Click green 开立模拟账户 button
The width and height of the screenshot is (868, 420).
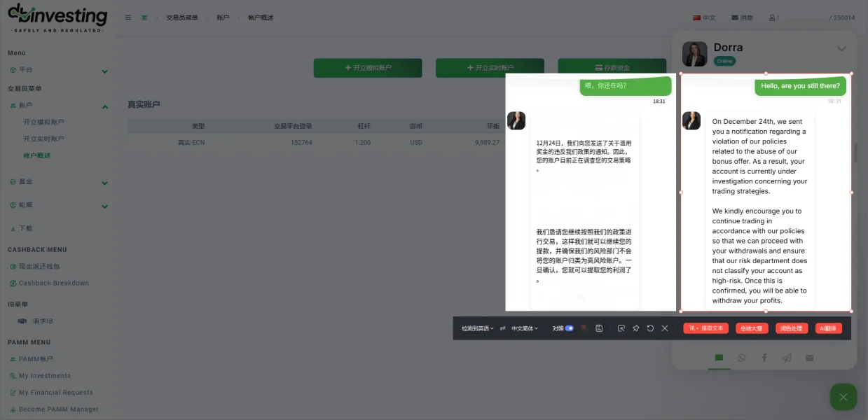coord(368,68)
